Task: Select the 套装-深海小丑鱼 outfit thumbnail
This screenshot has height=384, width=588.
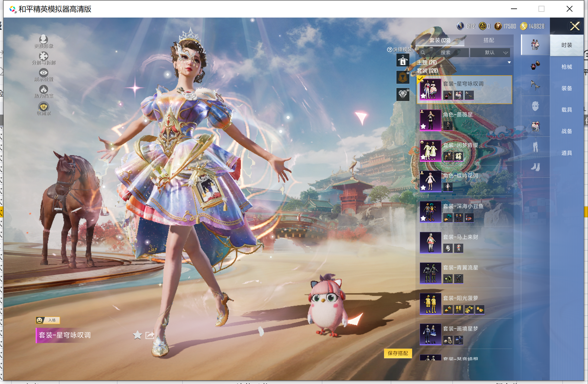Action: point(430,212)
